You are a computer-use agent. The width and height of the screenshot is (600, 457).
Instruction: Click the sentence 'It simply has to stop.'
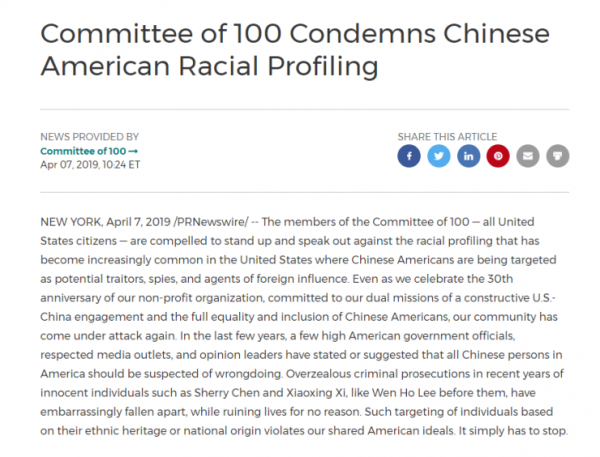513,431
